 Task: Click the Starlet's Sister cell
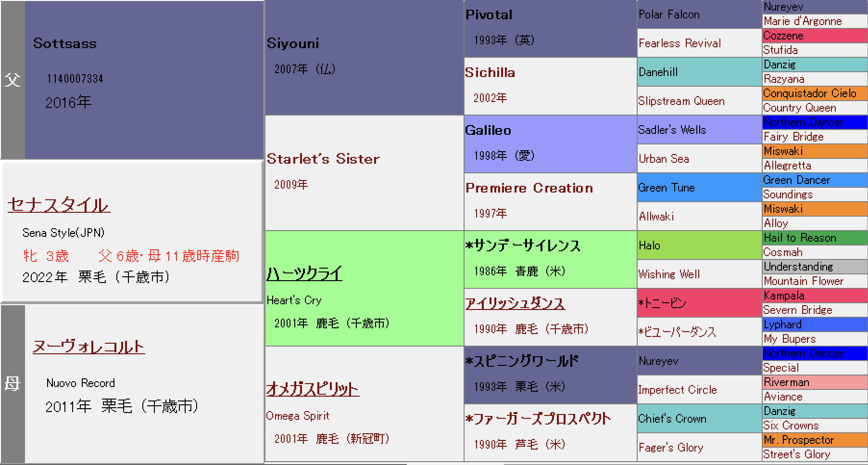pos(364,172)
